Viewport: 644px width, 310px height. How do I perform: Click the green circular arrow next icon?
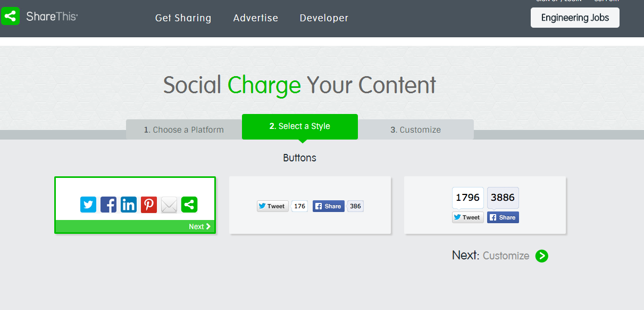tap(541, 256)
